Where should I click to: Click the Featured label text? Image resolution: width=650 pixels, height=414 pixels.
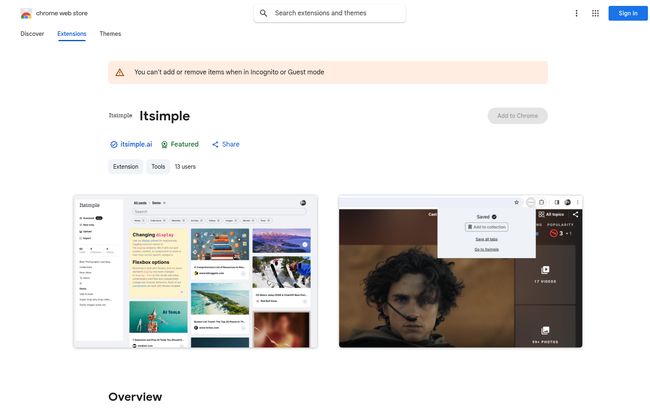pyautogui.click(x=184, y=144)
